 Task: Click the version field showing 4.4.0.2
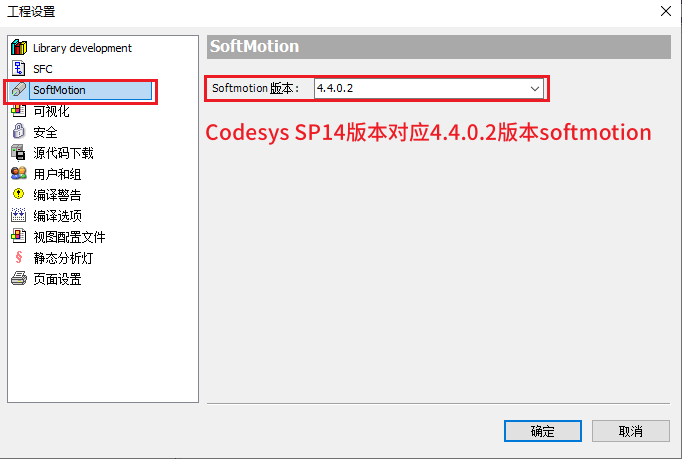point(420,89)
